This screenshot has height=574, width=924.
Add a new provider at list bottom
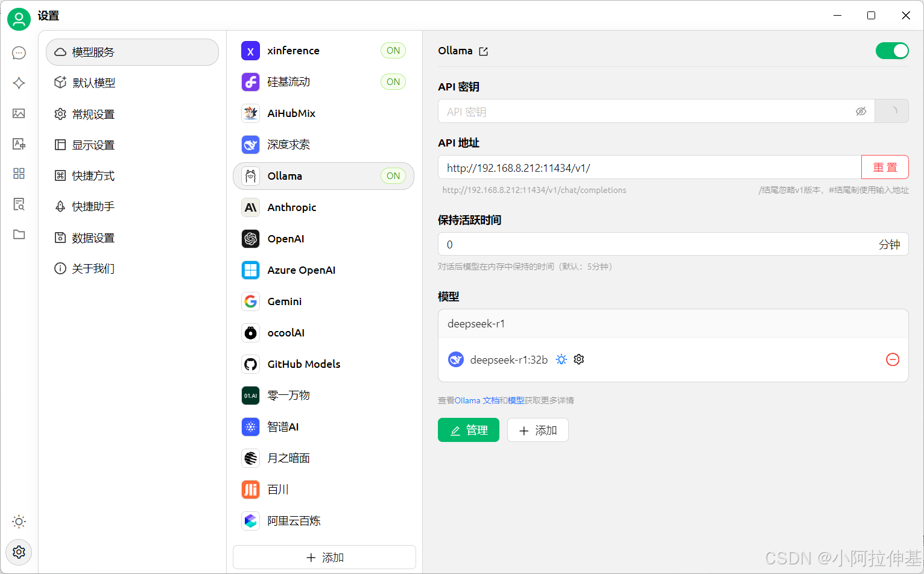324,557
